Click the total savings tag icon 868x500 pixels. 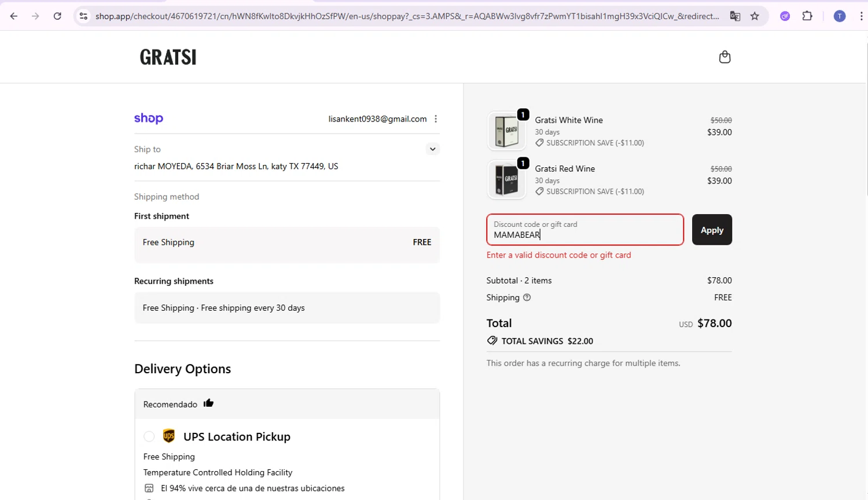[x=492, y=341]
